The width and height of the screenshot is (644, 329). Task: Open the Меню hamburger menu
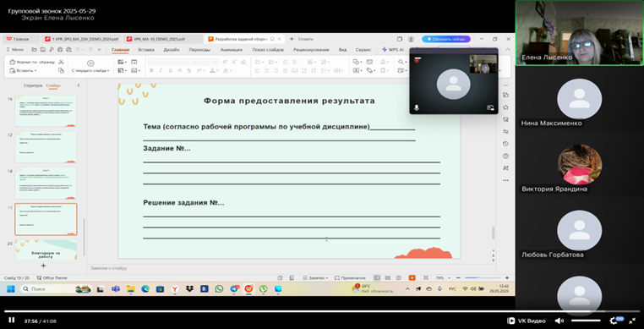14,50
